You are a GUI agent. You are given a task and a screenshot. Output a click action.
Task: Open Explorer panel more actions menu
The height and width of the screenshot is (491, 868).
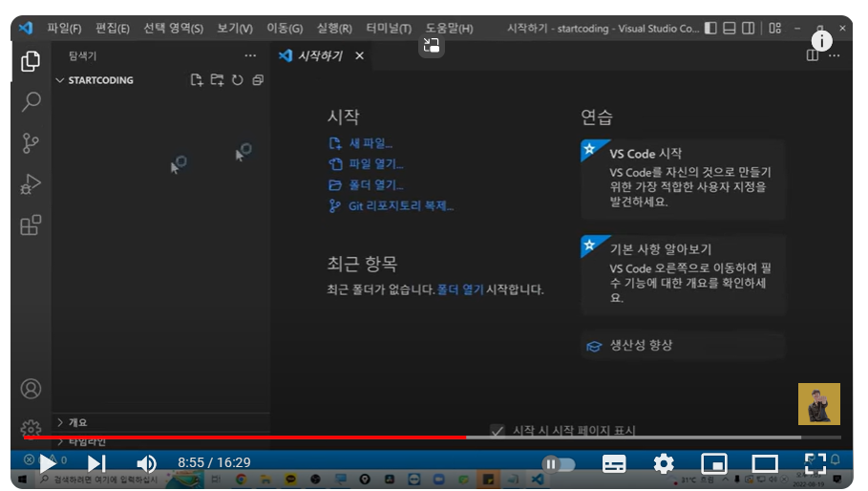coord(250,55)
